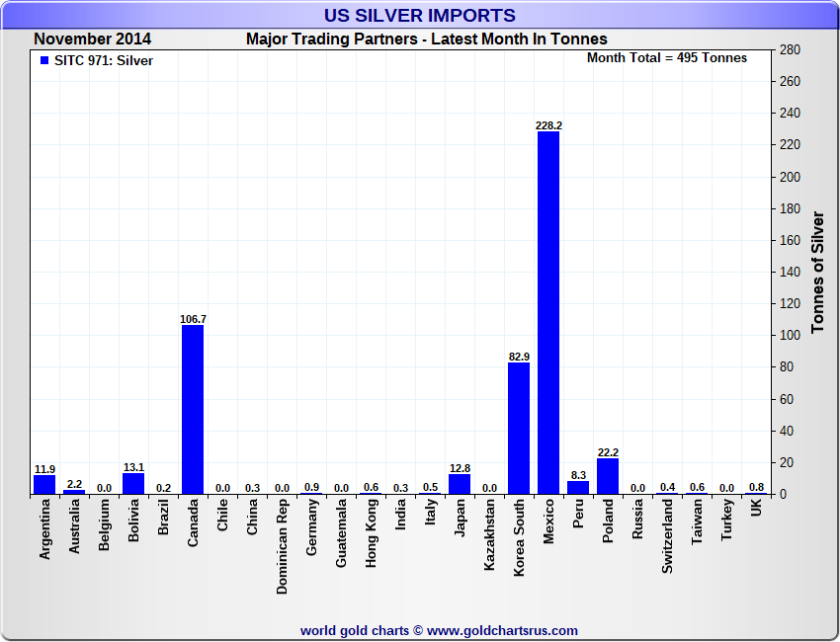Click the Peru bar at 8.3 tonnes
The image size is (840, 642).
click(578, 487)
